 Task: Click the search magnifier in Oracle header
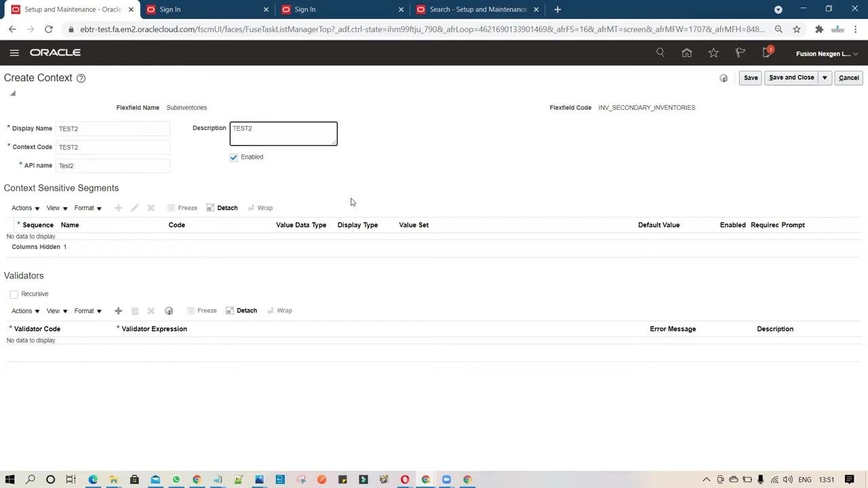point(660,53)
